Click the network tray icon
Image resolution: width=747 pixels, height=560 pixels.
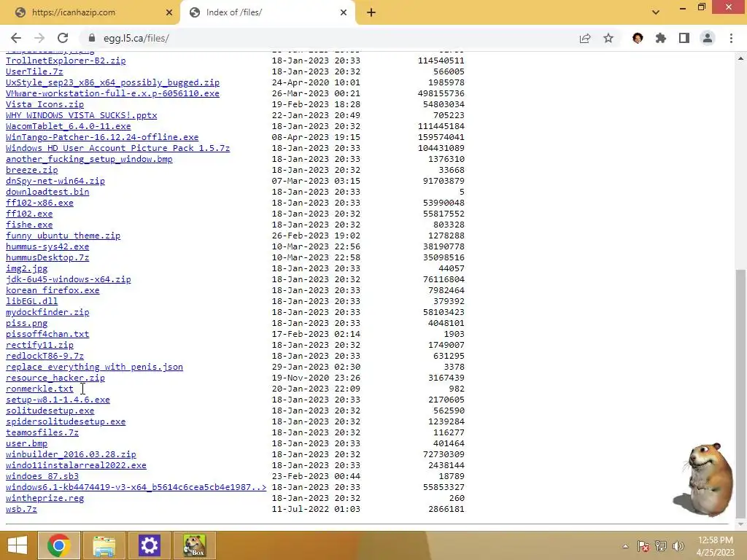[x=661, y=546]
